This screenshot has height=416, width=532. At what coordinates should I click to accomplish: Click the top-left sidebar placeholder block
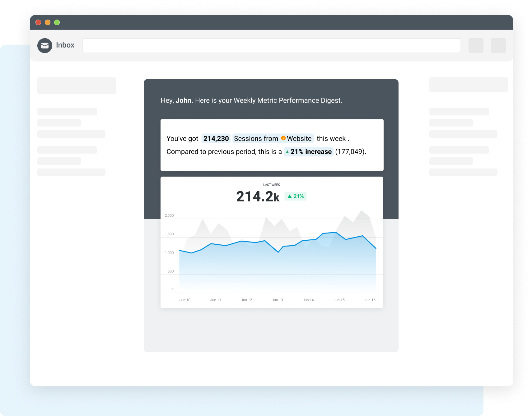pos(76,85)
